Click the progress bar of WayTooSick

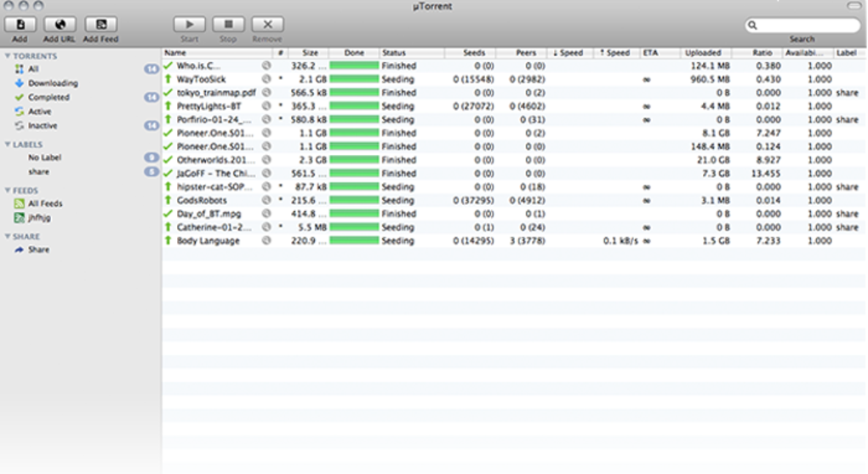tap(354, 79)
